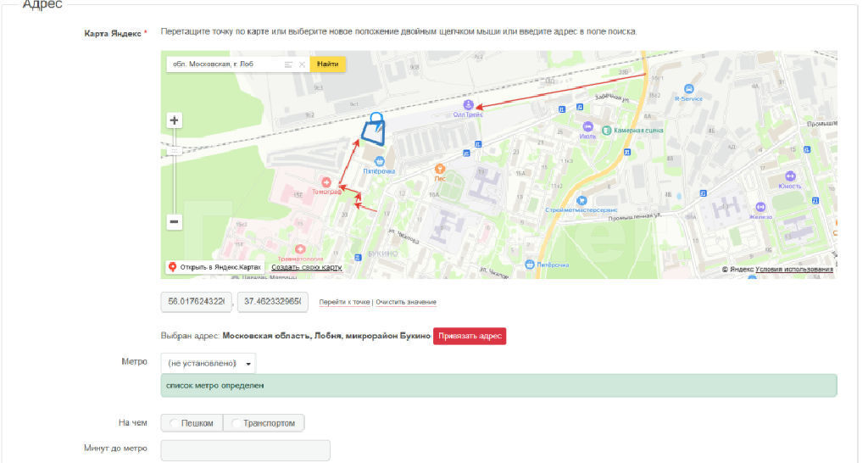Open the search options list icon in map search
868x463 pixels.
point(288,64)
